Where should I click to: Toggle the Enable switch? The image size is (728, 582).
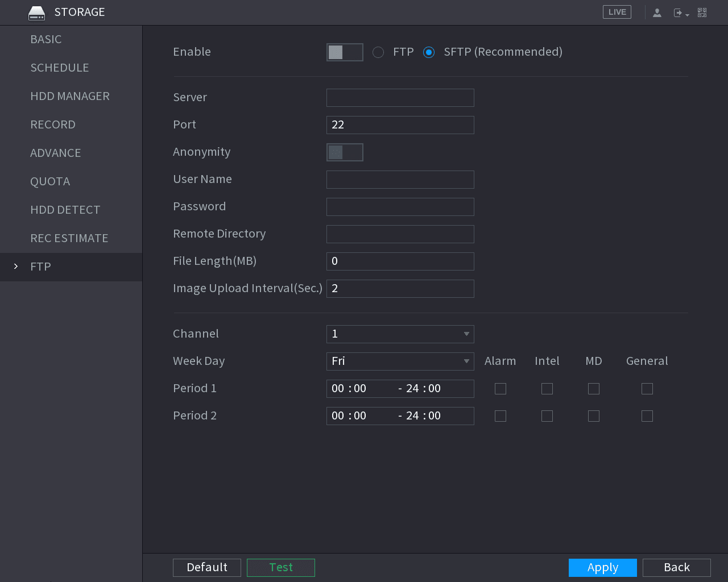point(345,52)
